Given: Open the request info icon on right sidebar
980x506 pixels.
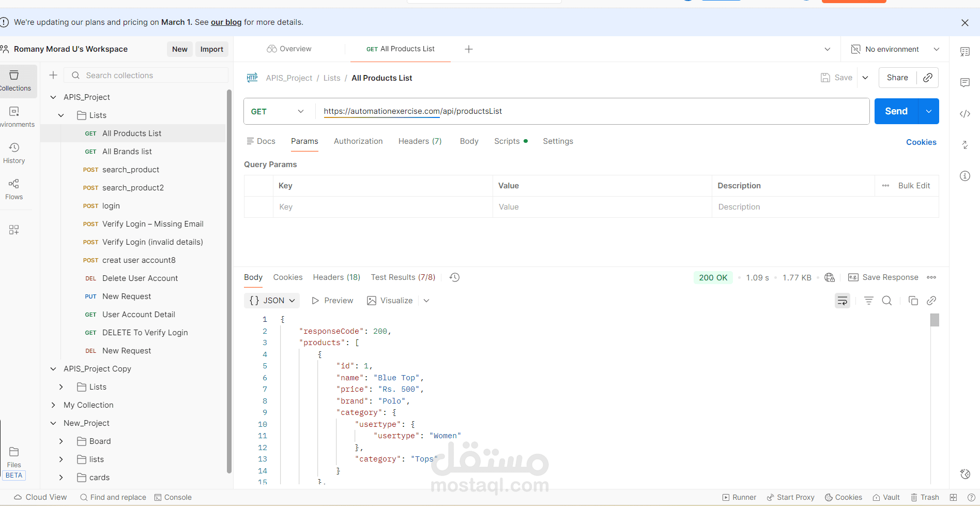Looking at the screenshot, I should pyautogui.click(x=965, y=176).
